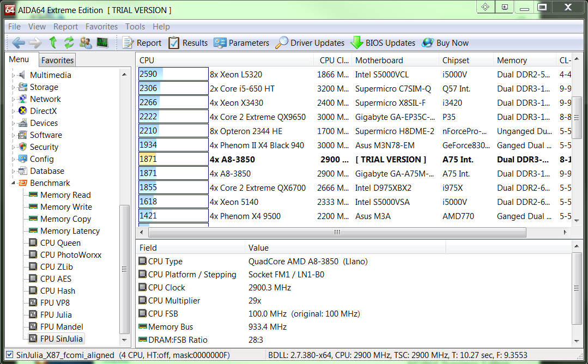Expand the Multimedia tree node
588x364 pixels.
[x=14, y=75]
